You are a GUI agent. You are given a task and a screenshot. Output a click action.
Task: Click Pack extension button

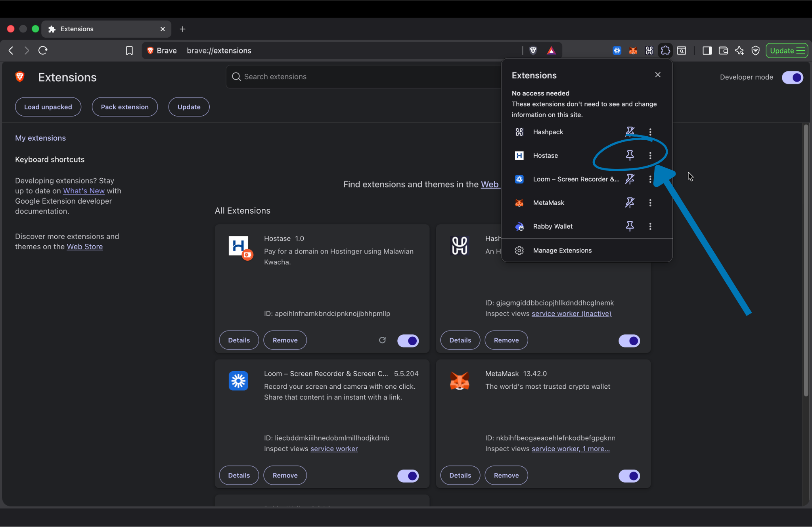click(x=124, y=107)
